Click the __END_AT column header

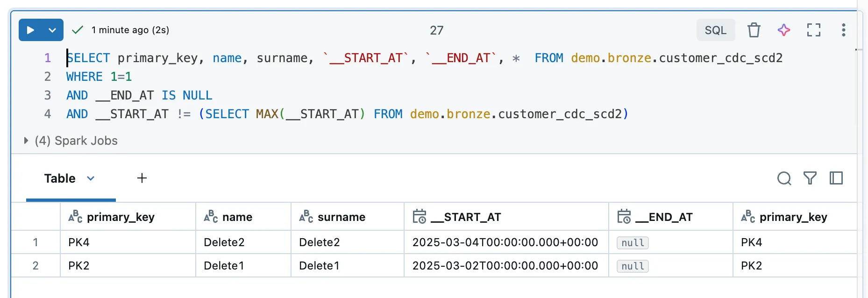pos(670,217)
